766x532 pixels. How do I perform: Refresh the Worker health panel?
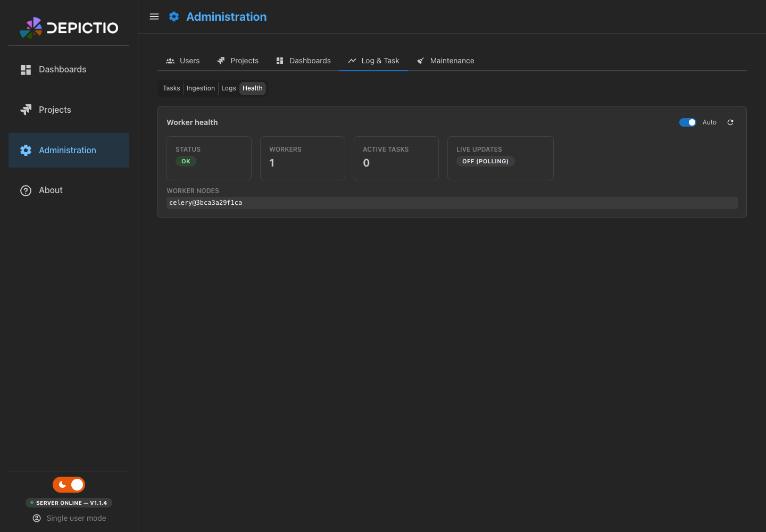coord(730,122)
